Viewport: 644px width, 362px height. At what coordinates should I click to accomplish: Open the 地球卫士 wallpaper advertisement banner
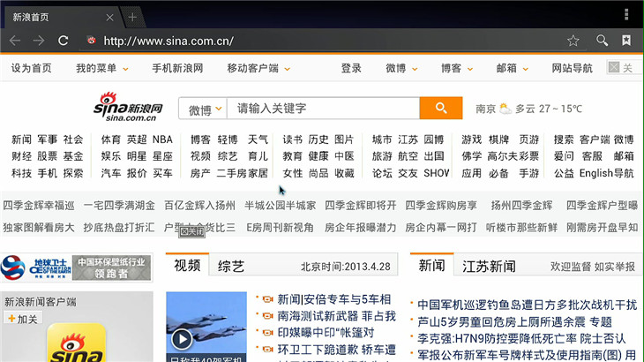tap(76, 268)
